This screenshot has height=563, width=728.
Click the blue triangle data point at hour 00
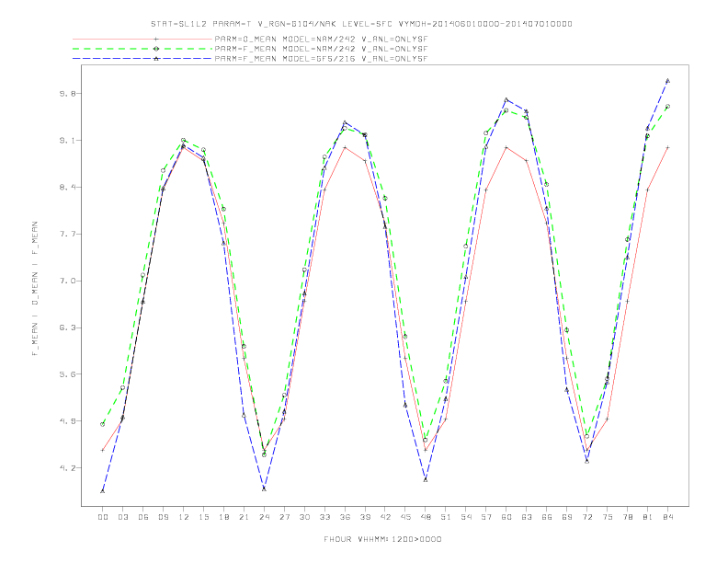click(103, 491)
